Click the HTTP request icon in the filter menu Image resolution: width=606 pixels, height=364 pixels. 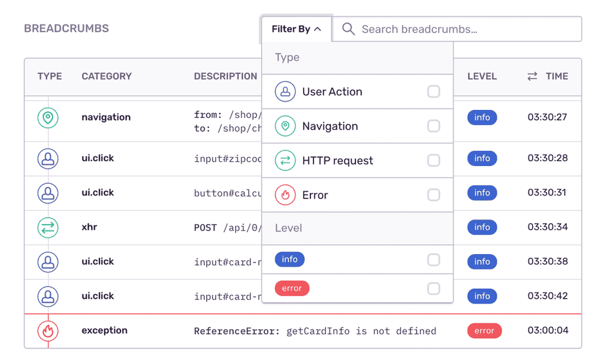coord(286,161)
